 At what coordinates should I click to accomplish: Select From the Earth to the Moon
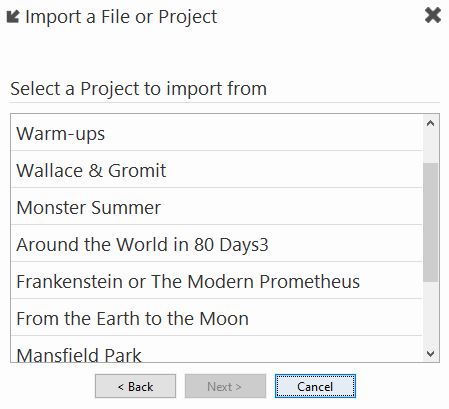pos(217,318)
